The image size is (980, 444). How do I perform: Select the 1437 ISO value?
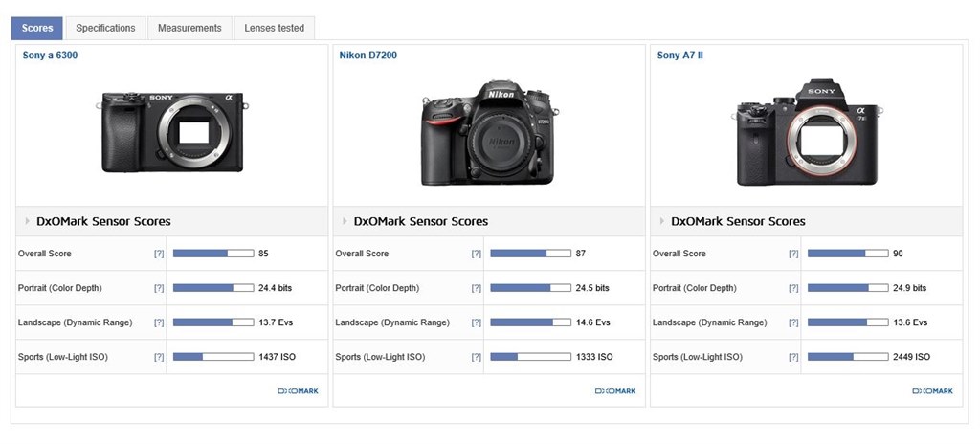pyautogui.click(x=277, y=357)
